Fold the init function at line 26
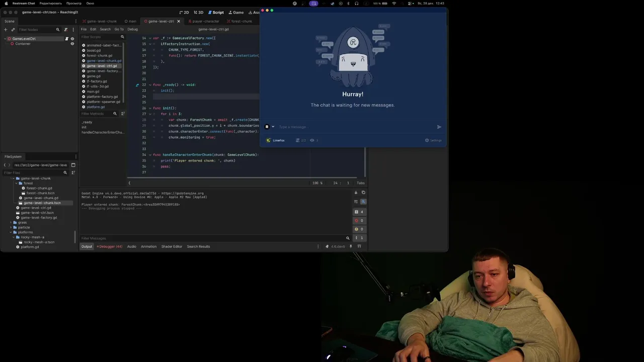 (x=150, y=108)
